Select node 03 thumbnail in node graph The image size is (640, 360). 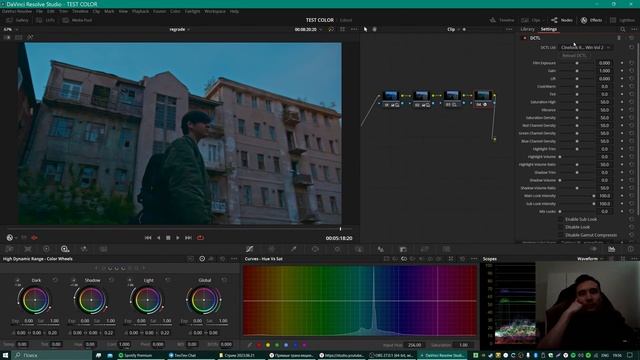pos(452,96)
